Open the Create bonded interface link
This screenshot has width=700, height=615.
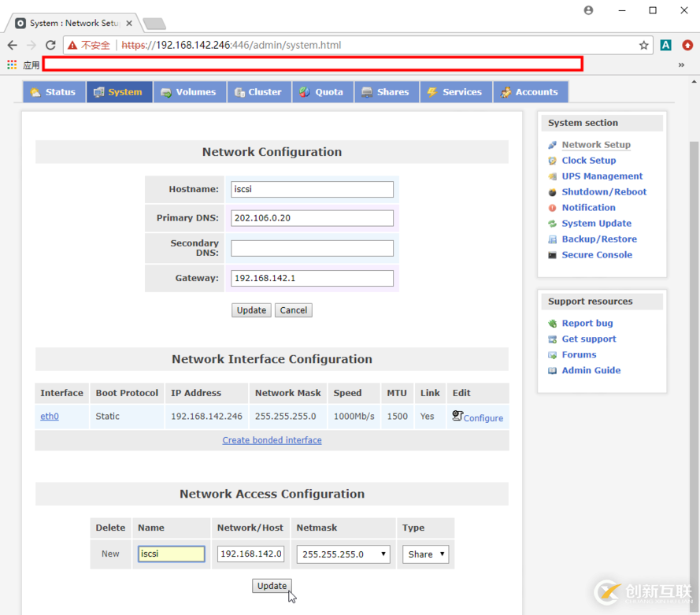point(272,440)
